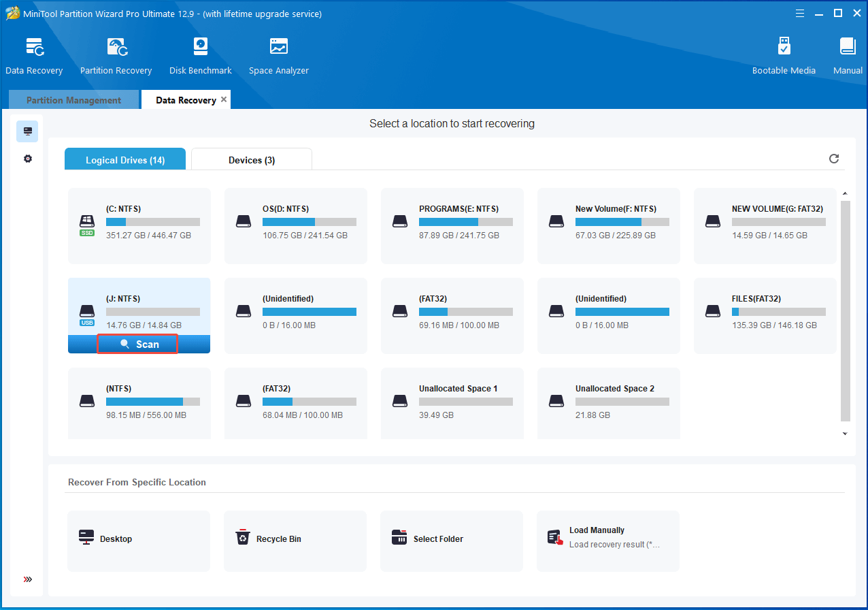Click '351.27 GB / 446.47 GB' text
The height and width of the screenshot is (610, 868).
point(148,236)
